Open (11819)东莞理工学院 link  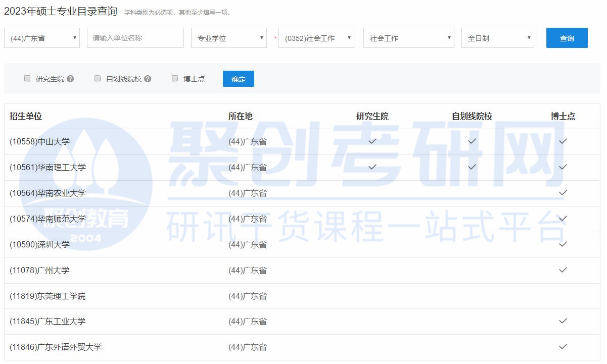48,296
